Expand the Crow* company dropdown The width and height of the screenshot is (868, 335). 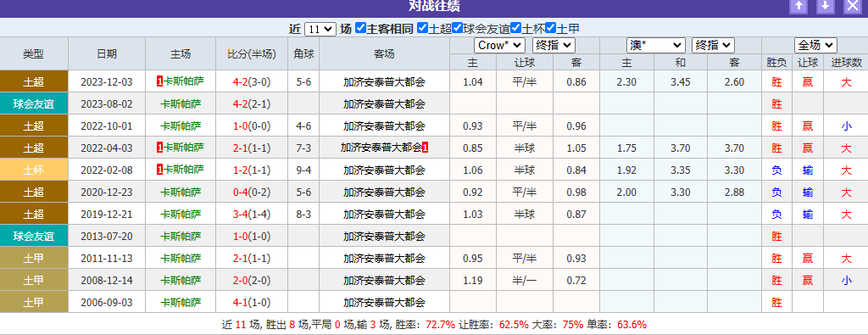click(499, 46)
